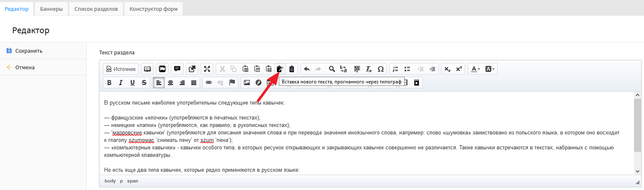Insert special character with Omega icon

pyautogui.click(x=381, y=69)
